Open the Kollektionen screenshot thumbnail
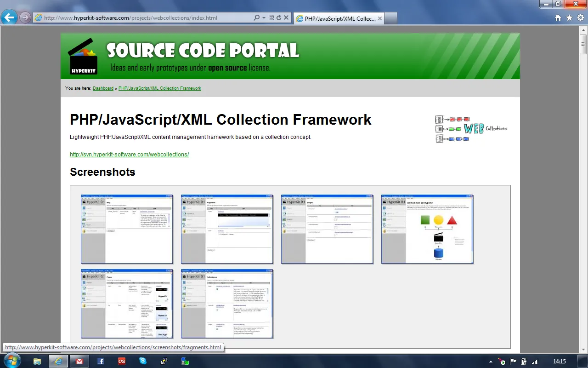Screen dimensions: 588x368 click(227, 304)
